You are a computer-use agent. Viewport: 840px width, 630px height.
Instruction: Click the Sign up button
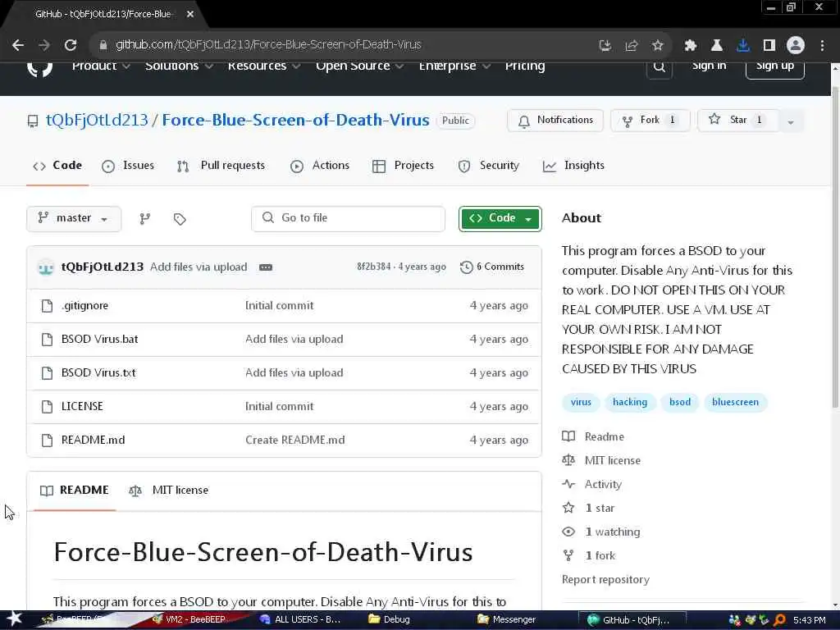click(774, 69)
